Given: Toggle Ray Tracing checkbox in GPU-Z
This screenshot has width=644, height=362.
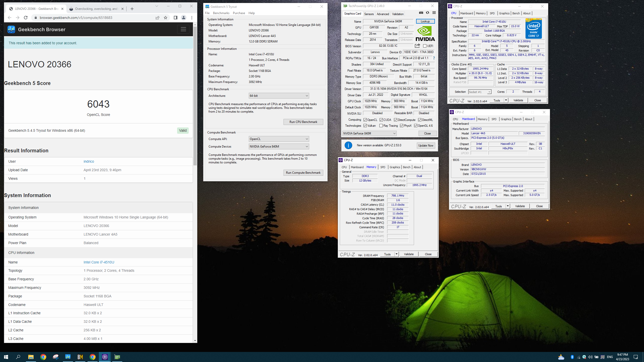Looking at the screenshot, I should tap(381, 126).
